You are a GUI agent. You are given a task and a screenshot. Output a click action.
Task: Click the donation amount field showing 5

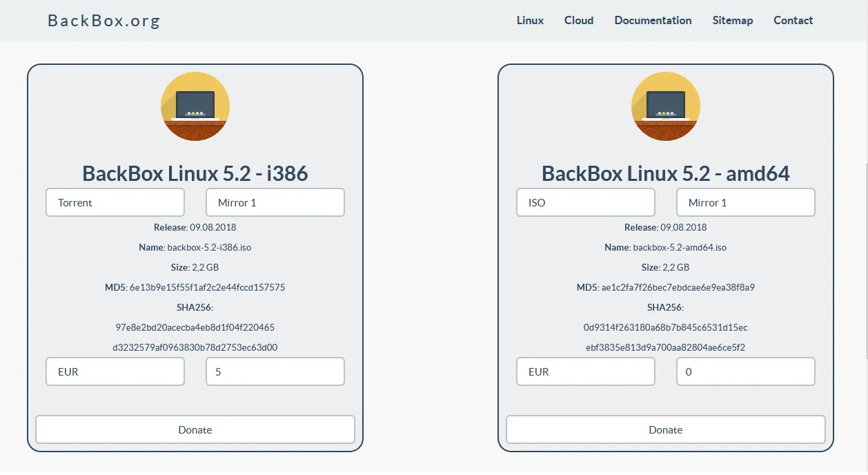tap(275, 371)
